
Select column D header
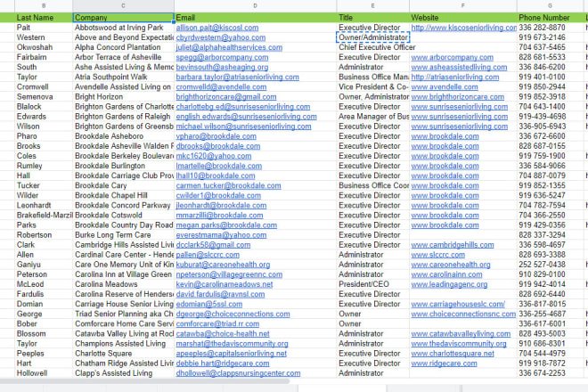click(x=255, y=5)
